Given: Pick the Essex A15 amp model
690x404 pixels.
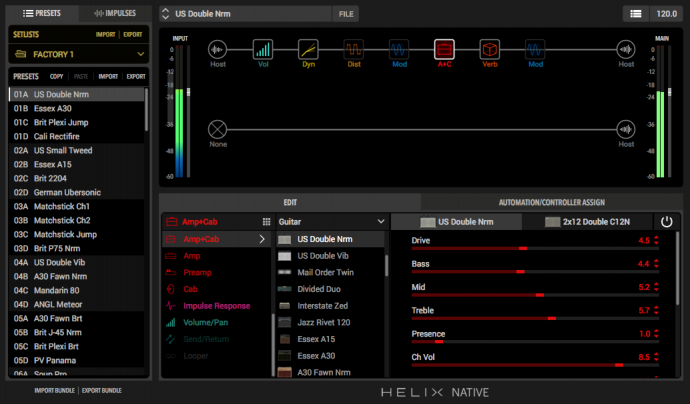Looking at the screenshot, I should [330, 339].
